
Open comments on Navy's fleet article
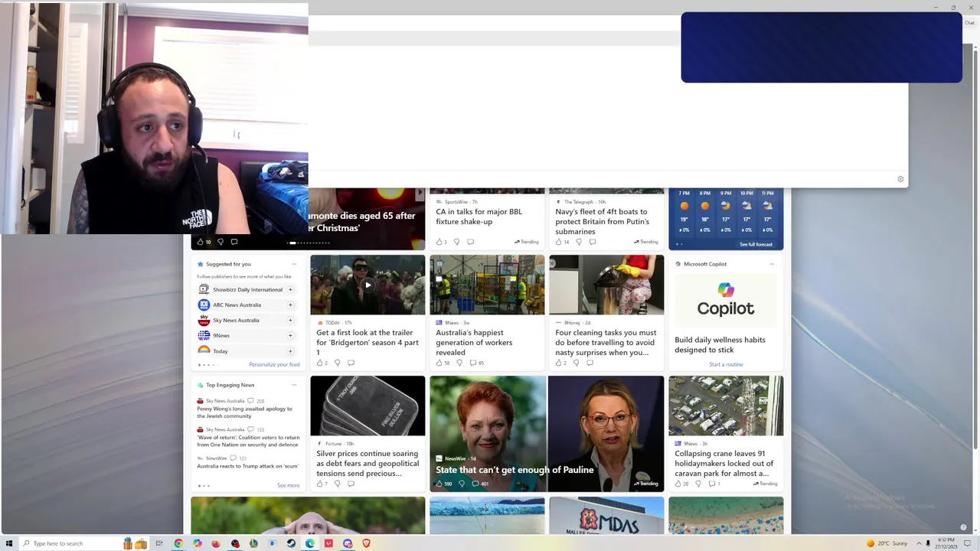592,242
